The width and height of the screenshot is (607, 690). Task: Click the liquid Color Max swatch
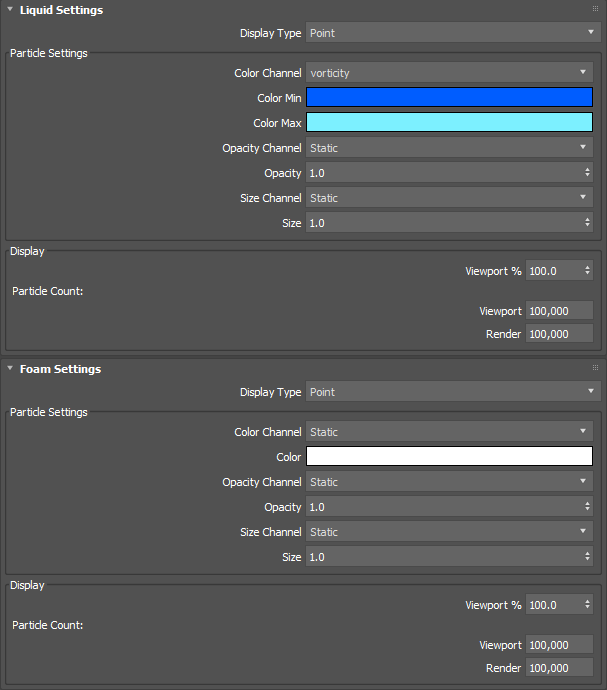click(x=449, y=123)
